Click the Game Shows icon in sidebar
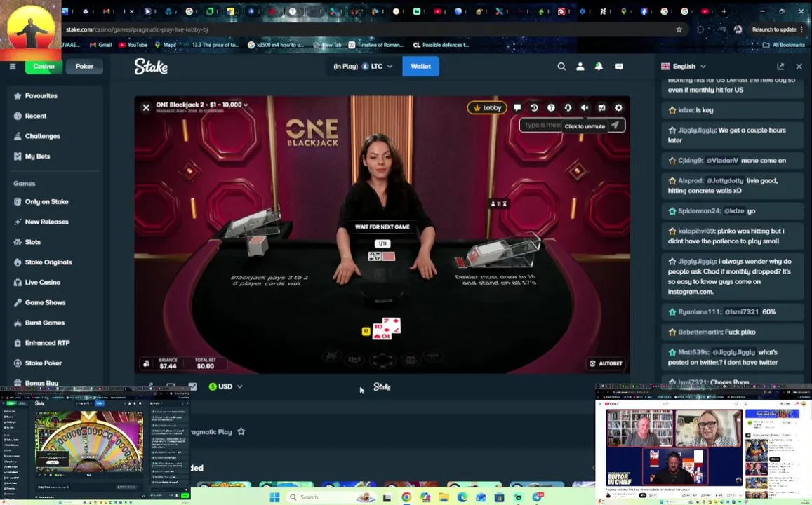The image size is (812, 505). [18, 303]
